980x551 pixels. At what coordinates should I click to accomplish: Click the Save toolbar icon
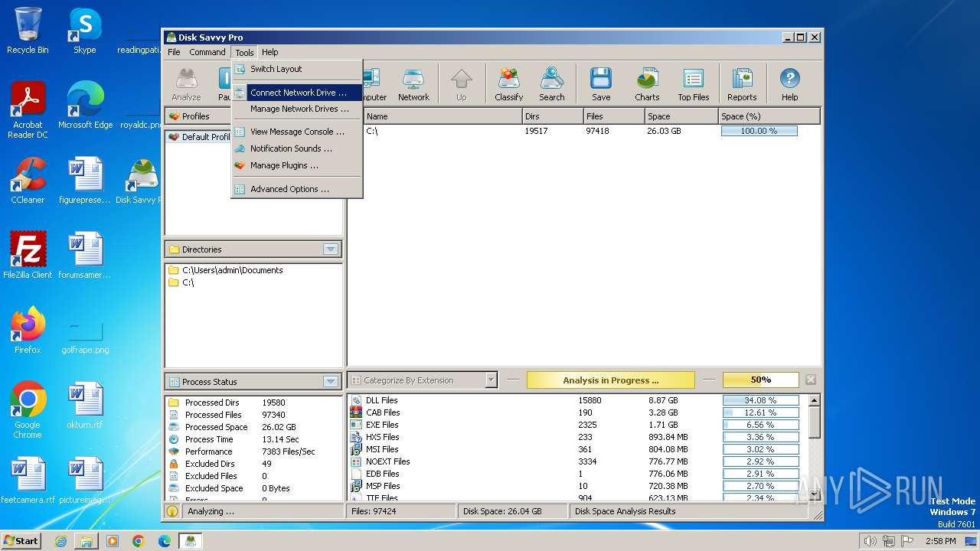pos(601,84)
